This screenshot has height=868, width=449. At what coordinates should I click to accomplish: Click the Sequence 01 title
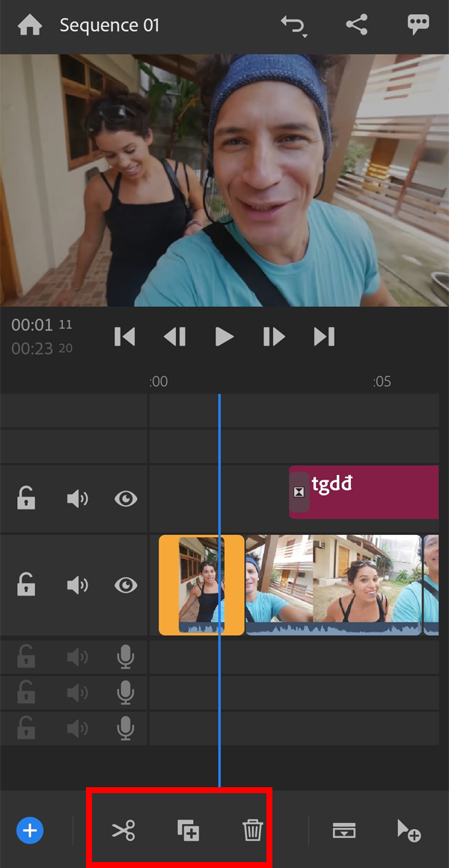point(109,25)
